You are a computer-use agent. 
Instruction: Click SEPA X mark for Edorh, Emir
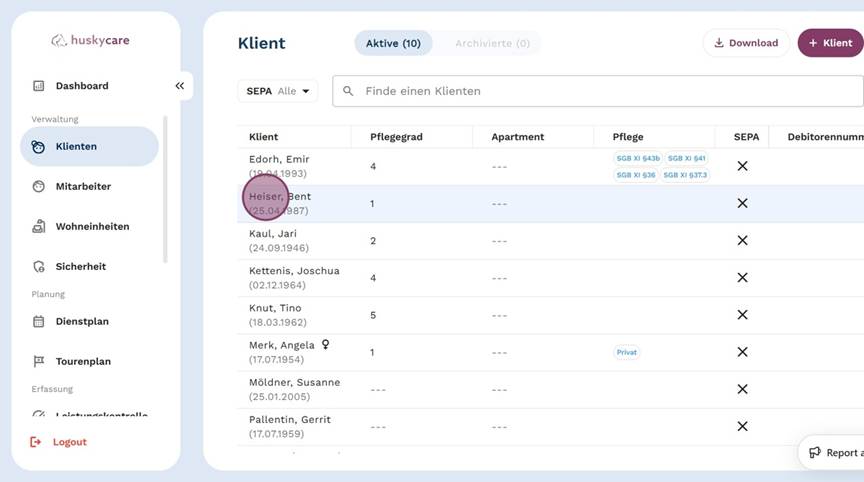tap(742, 166)
